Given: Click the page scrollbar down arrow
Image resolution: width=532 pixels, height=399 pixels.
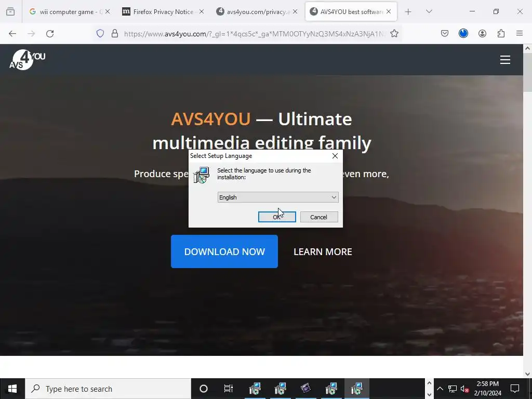Looking at the screenshot, I should pos(527,374).
